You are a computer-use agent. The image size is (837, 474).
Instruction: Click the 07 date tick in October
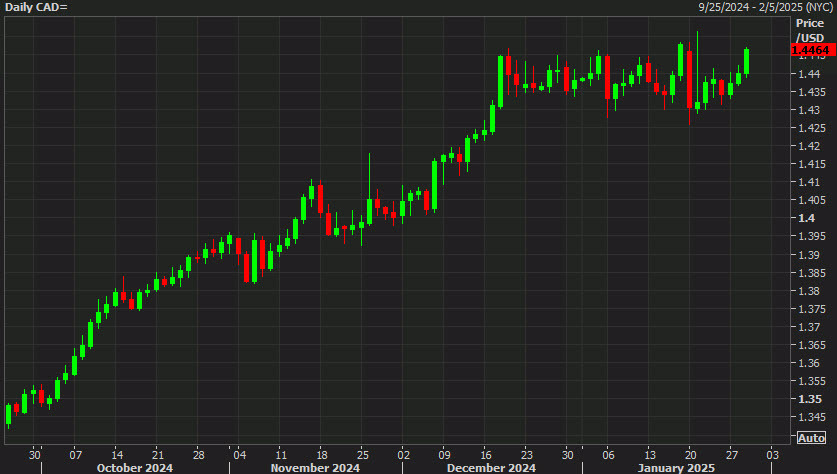pos(76,455)
